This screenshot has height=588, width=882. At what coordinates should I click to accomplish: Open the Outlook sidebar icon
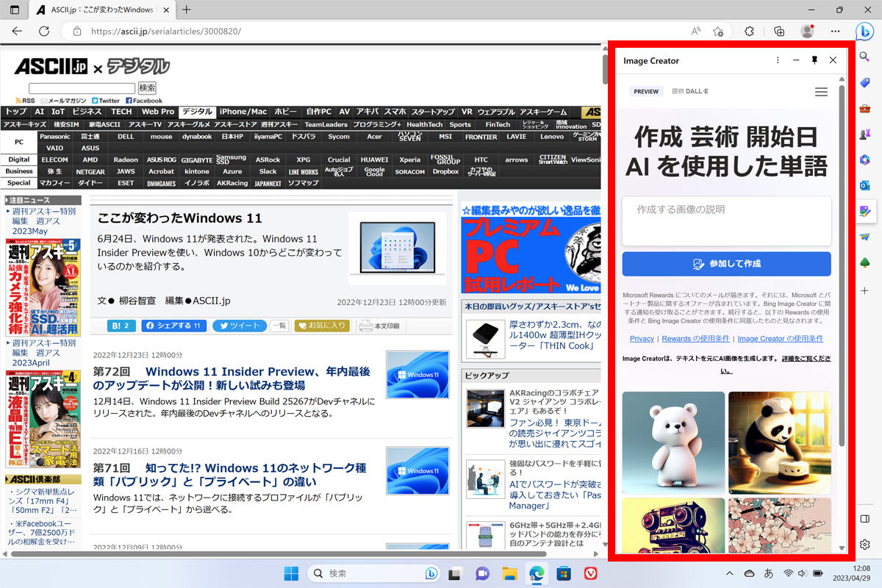(x=864, y=185)
